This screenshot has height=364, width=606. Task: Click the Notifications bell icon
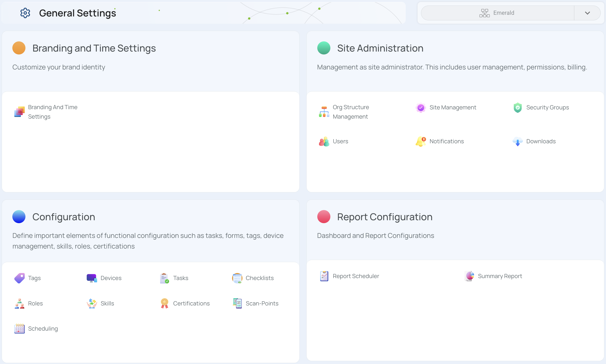pos(421,141)
